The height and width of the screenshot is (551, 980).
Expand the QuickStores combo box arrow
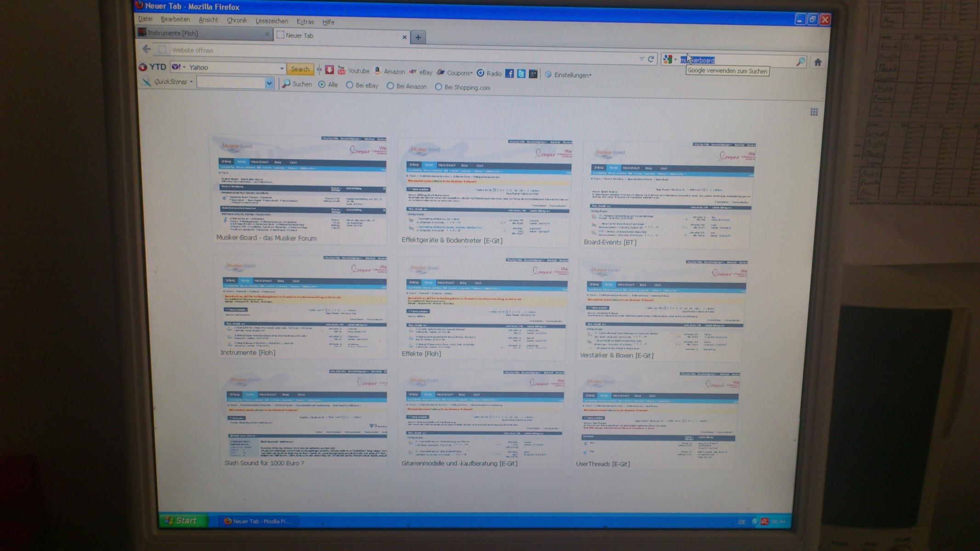pyautogui.click(x=269, y=83)
